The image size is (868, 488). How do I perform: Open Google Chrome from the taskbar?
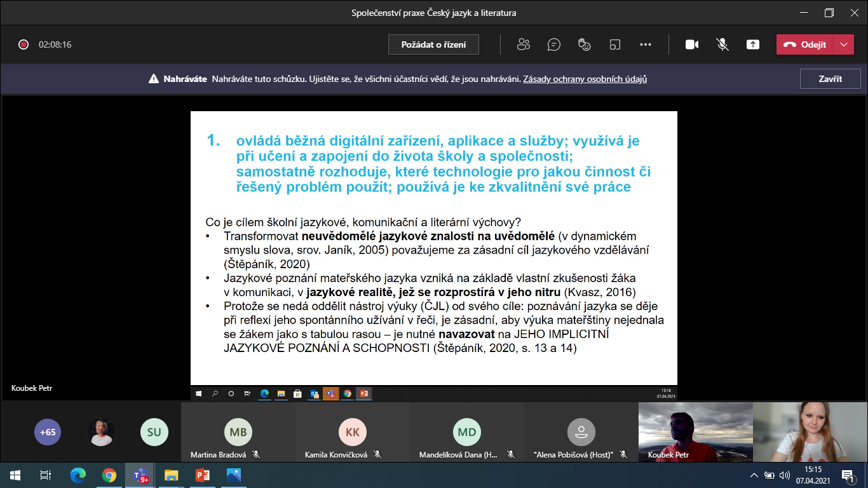[x=109, y=475]
